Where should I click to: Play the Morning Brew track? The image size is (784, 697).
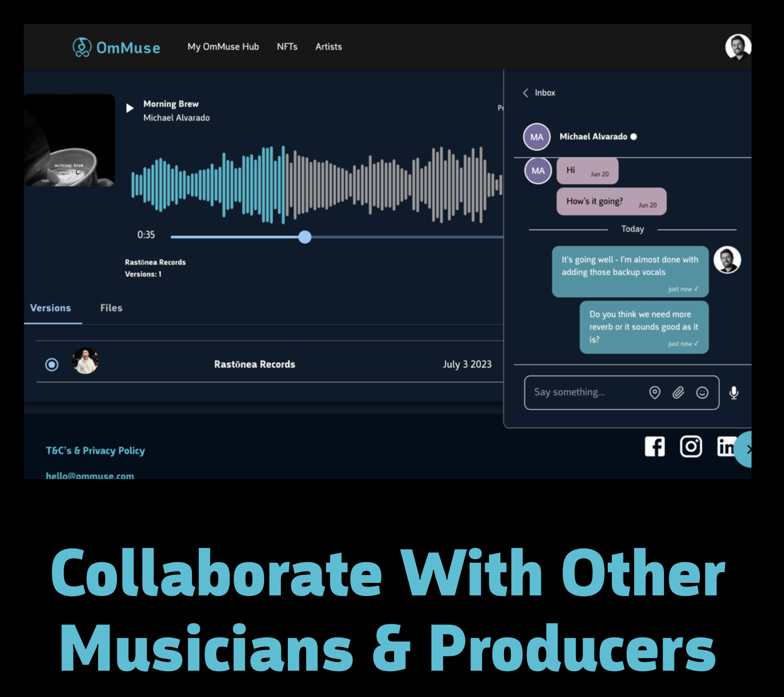click(x=130, y=108)
